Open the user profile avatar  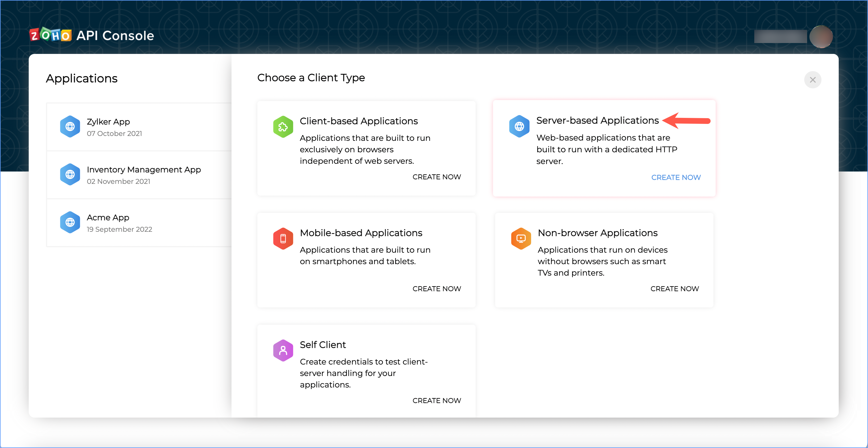tap(821, 36)
